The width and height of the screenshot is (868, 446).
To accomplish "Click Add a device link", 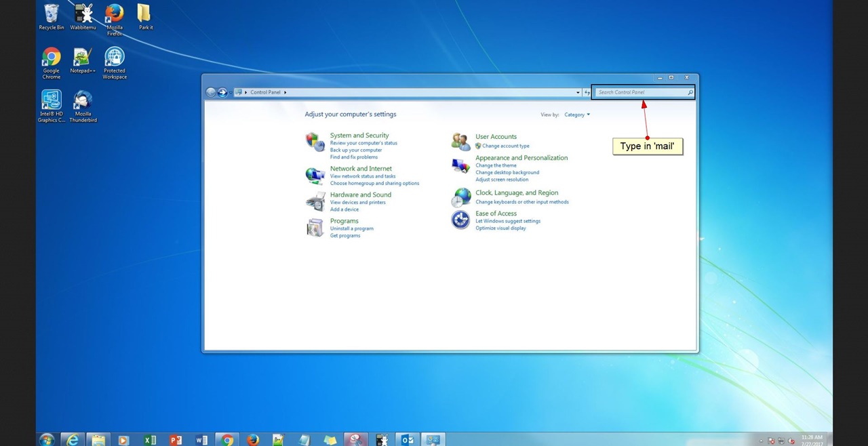I will click(x=344, y=209).
